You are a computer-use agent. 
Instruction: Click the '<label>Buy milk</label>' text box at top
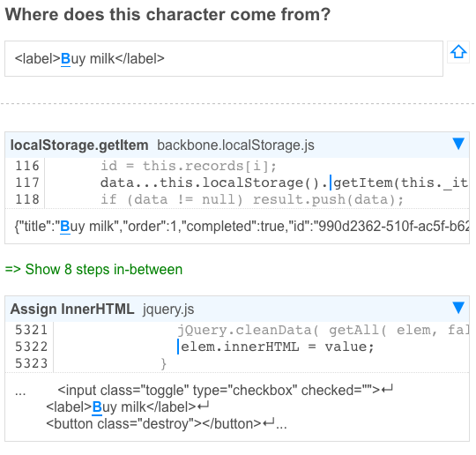point(224,58)
